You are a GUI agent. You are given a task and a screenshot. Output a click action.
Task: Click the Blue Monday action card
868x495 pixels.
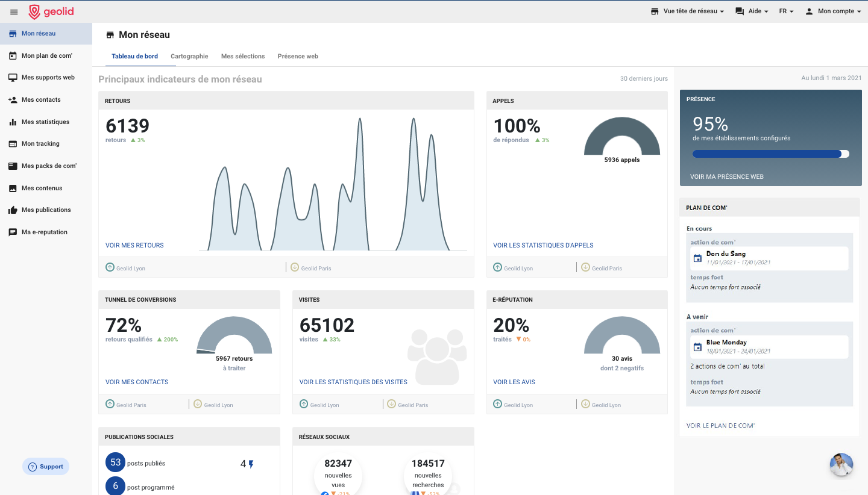tap(769, 347)
